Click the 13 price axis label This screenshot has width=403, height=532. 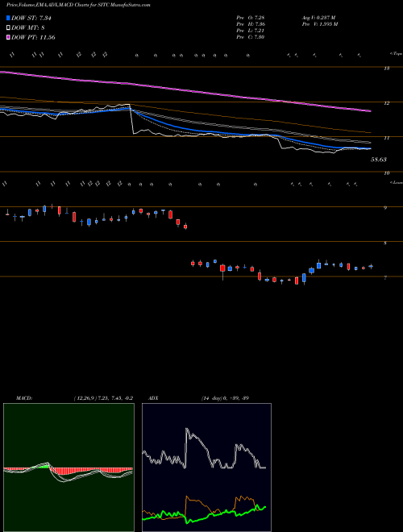(x=386, y=69)
